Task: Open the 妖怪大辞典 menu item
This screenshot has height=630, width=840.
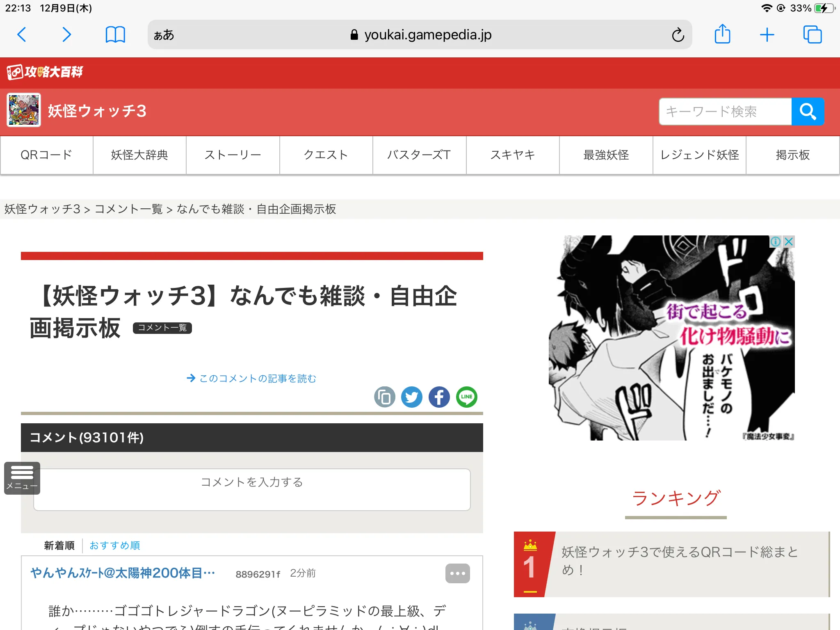Action: [140, 155]
